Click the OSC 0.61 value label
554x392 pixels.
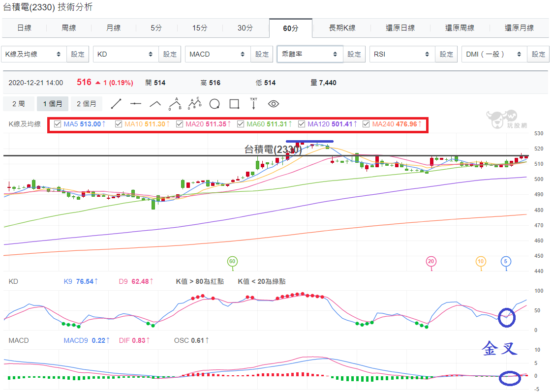click(191, 340)
